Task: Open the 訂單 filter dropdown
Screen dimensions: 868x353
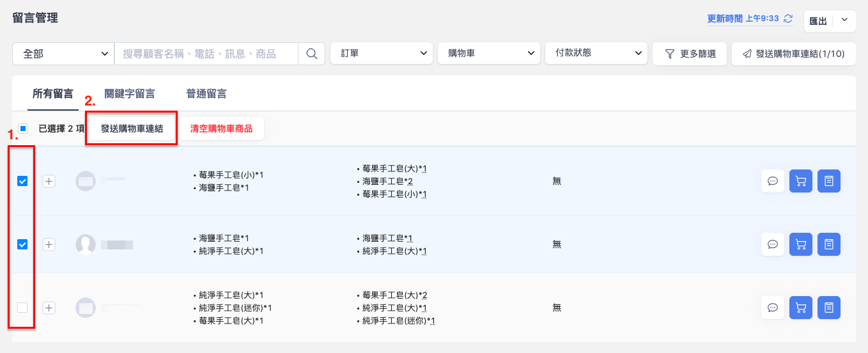Action: 382,54
